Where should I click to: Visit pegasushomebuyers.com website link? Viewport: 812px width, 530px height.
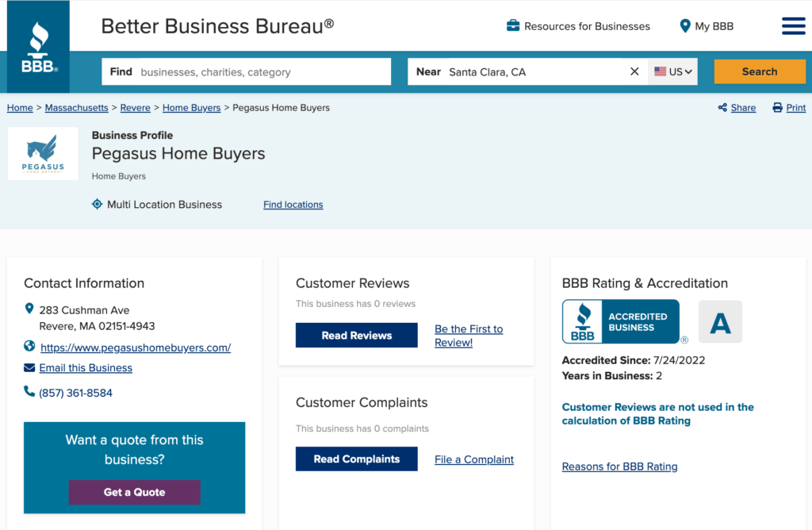point(136,348)
